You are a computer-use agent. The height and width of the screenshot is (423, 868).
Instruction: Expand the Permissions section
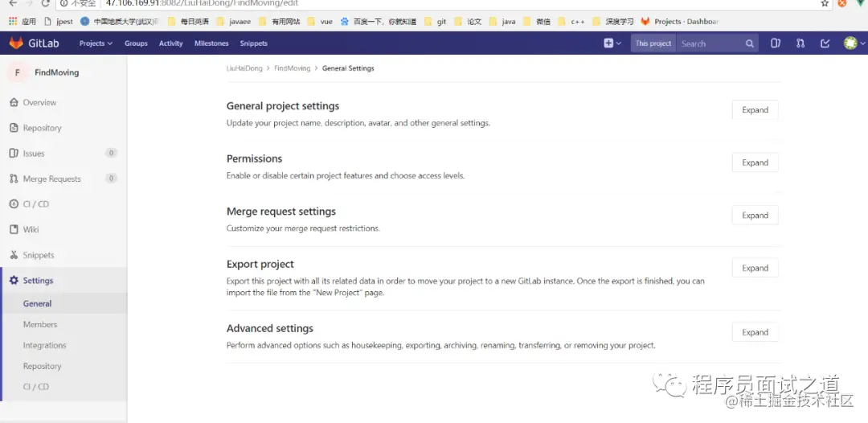pos(755,162)
